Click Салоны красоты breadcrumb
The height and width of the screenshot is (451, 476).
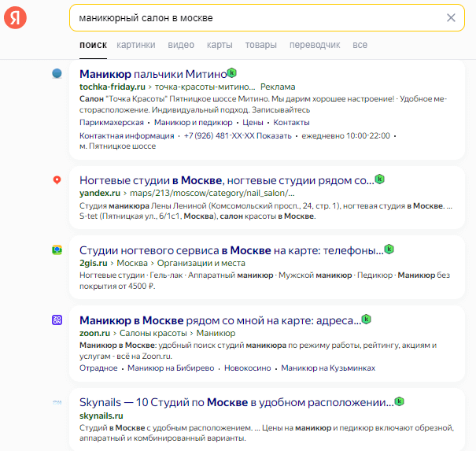coord(153,333)
